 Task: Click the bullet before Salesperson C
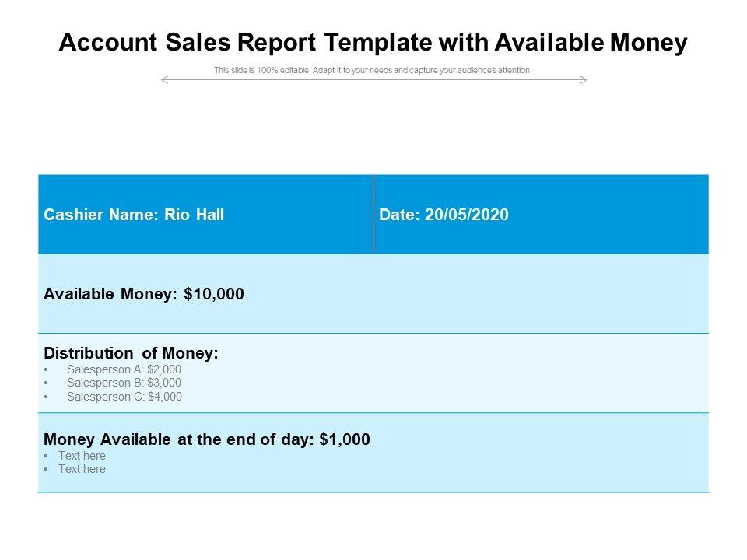point(47,397)
